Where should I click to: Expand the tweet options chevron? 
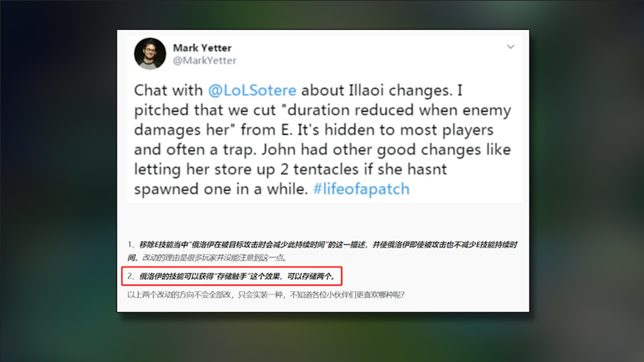(x=511, y=47)
